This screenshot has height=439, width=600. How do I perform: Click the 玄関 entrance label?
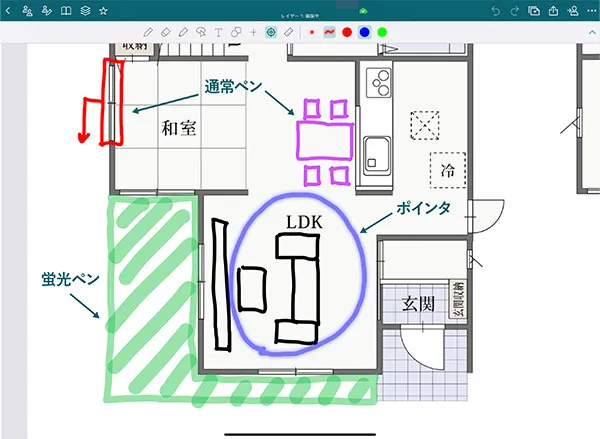pos(418,304)
